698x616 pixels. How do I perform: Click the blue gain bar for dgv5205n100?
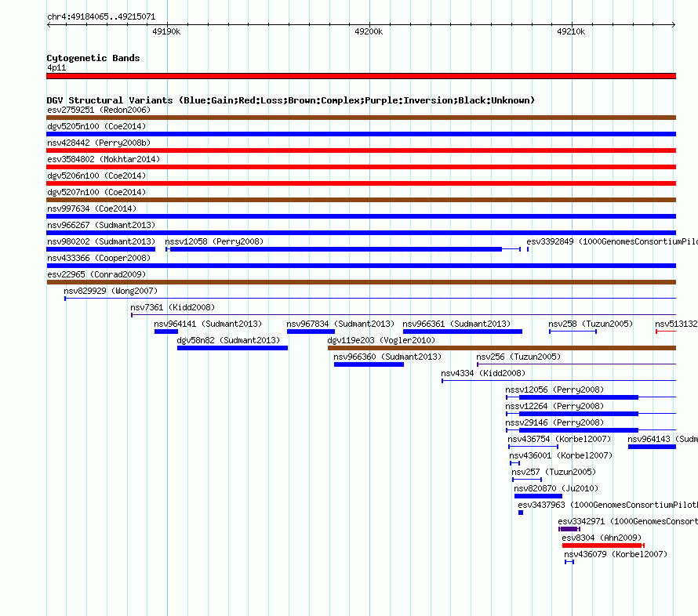click(x=361, y=134)
